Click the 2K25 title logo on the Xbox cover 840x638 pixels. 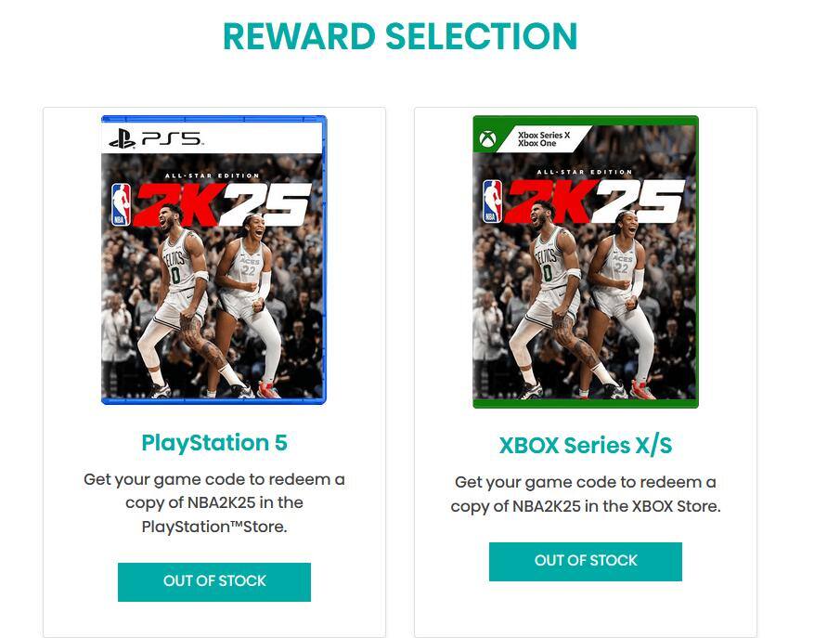594,201
